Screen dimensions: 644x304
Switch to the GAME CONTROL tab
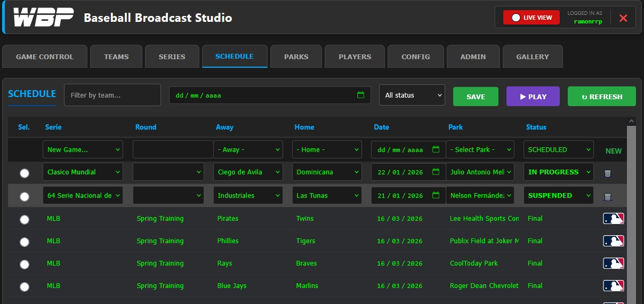(x=45, y=57)
